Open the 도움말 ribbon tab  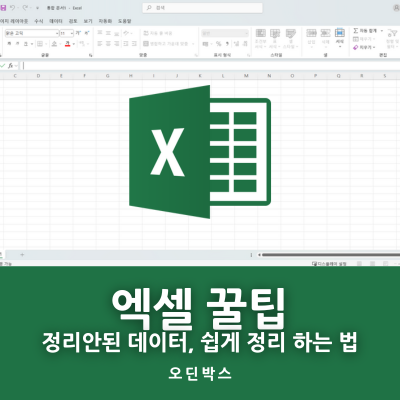(x=125, y=21)
